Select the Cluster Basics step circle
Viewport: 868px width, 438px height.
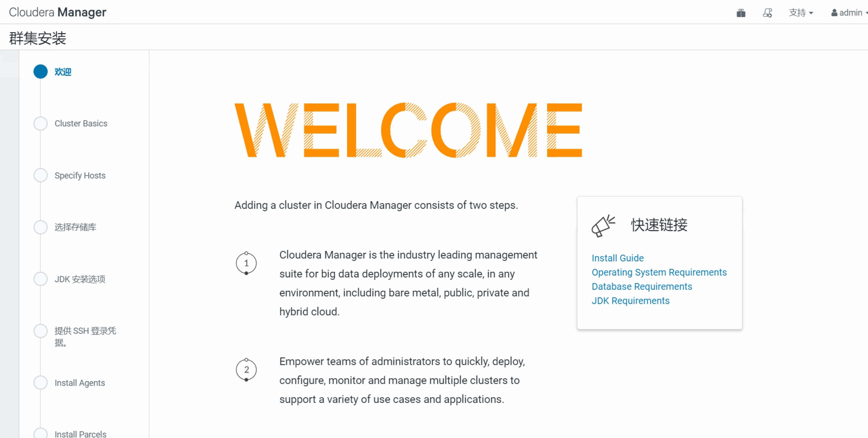(40, 123)
